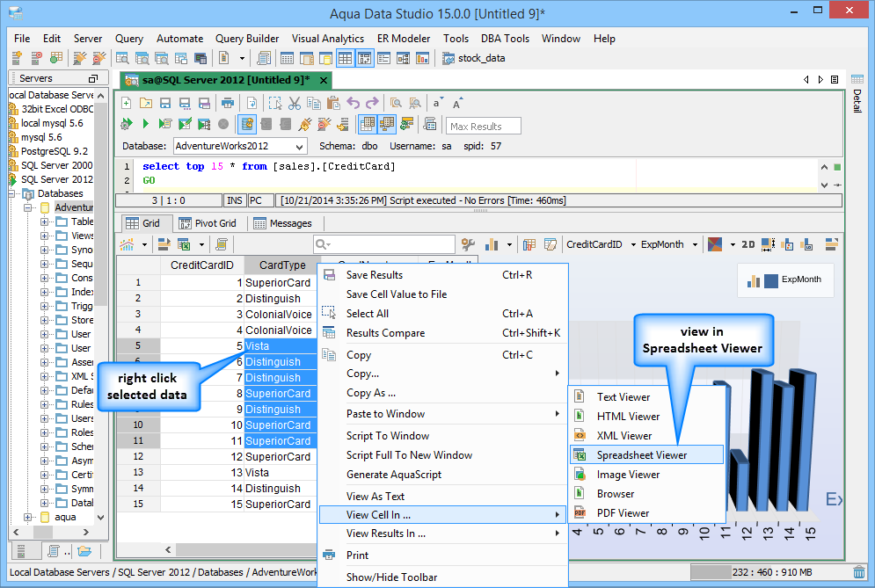Click the CreditCardID column header

click(202, 265)
